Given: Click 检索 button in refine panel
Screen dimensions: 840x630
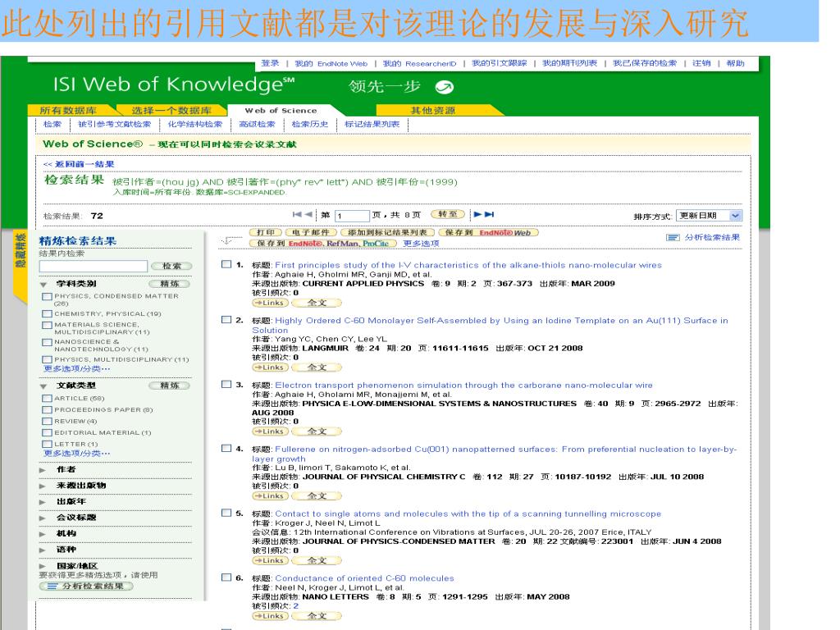Looking at the screenshot, I should pyautogui.click(x=171, y=267).
